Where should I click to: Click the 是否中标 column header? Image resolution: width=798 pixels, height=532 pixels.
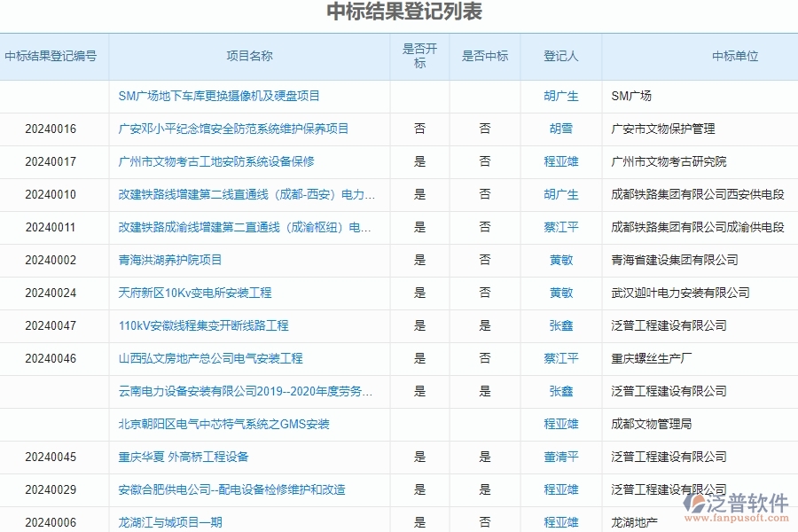pyautogui.click(x=485, y=55)
